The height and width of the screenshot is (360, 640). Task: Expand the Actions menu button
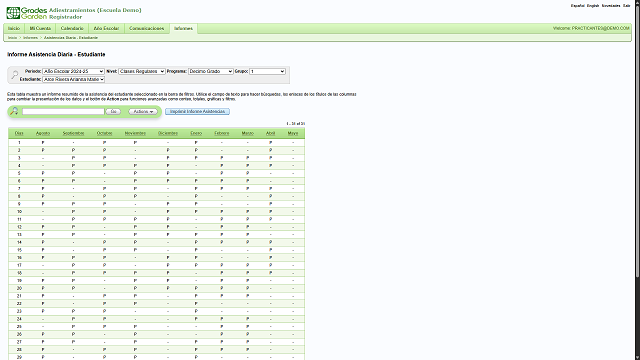[x=143, y=111]
